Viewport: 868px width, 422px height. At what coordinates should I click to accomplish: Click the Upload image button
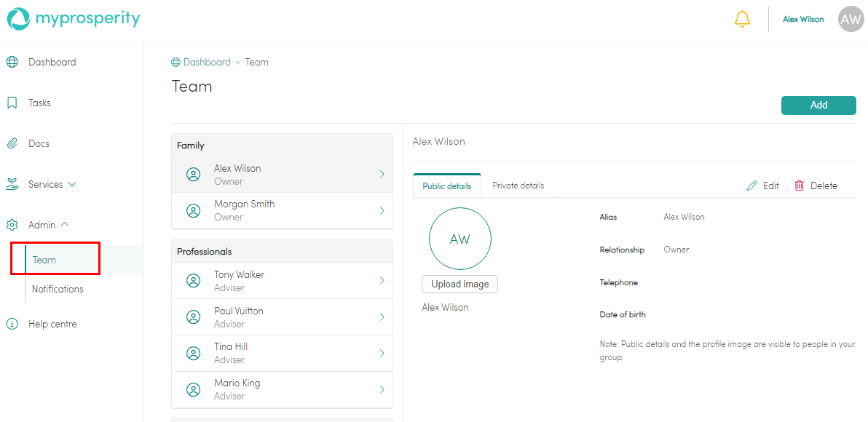[x=459, y=284]
